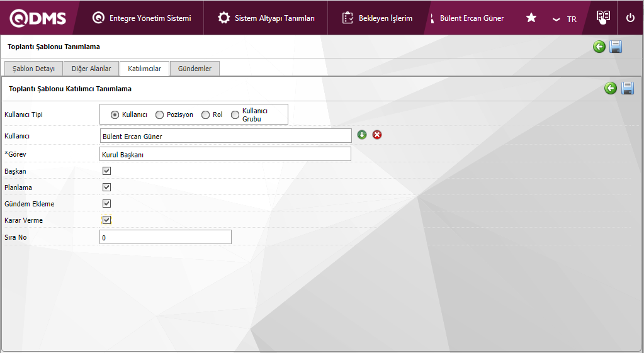This screenshot has height=353, width=644.
Task: Choose the Rol radio option
Action: pos(206,115)
